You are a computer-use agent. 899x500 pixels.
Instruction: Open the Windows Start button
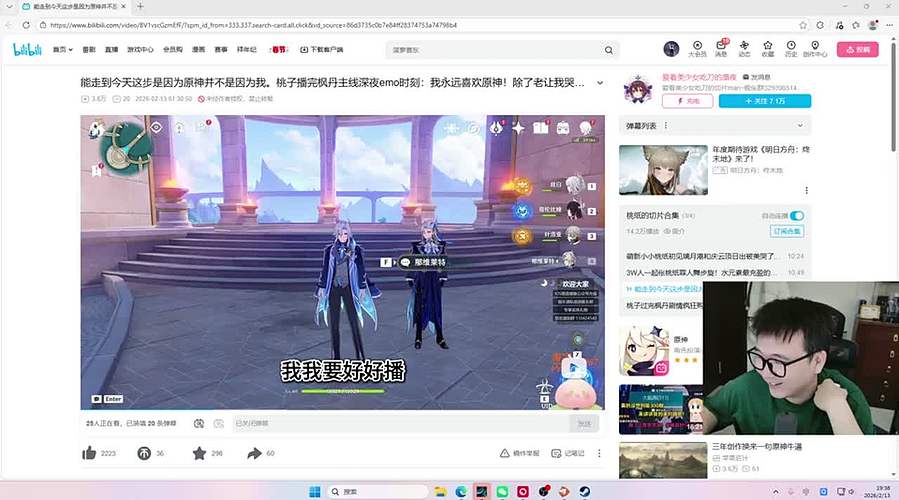click(315, 491)
